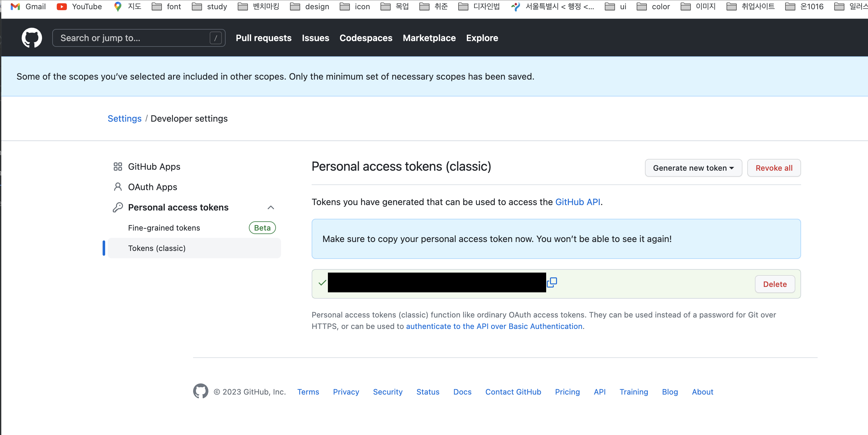Open the Pricing footer link
Image resolution: width=868 pixels, height=435 pixels.
coord(568,392)
